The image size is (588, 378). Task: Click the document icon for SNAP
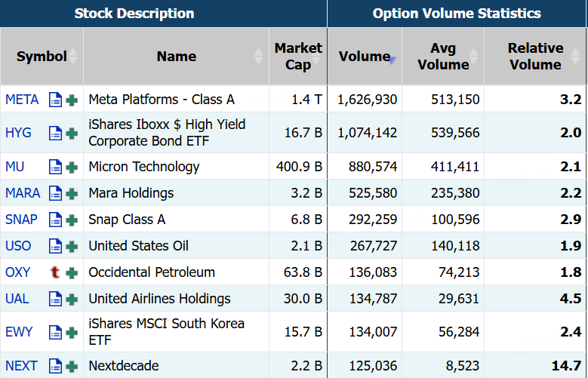(x=55, y=220)
